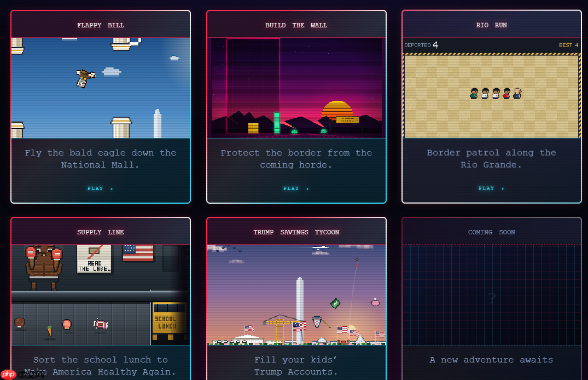Click the RIO RUN card title
This screenshot has height=380, width=588.
[x=492, y=25]
